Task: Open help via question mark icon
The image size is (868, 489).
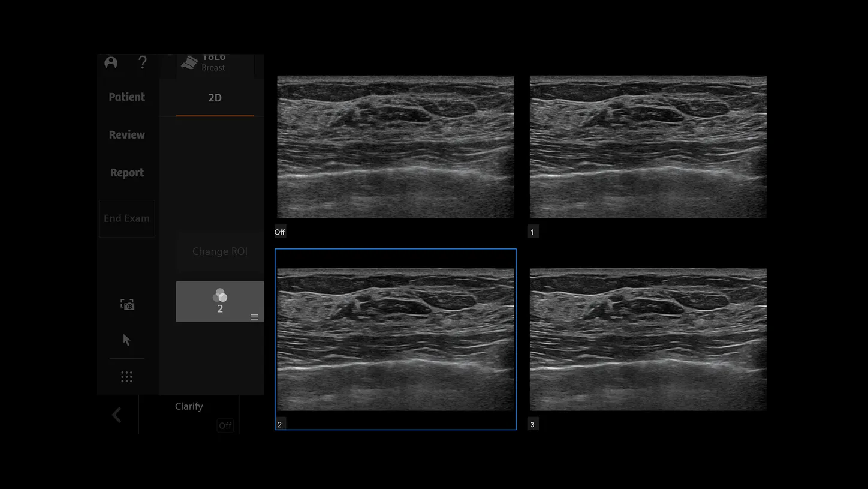Action: coord(143,62)
